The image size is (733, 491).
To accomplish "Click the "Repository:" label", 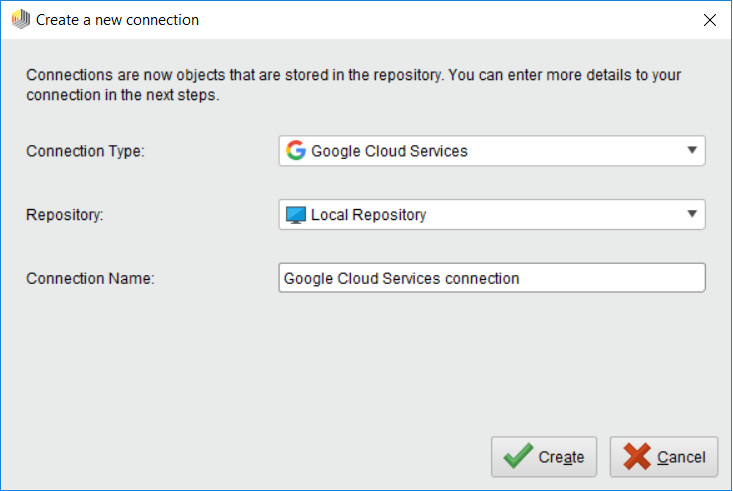I will pos(65,215).
